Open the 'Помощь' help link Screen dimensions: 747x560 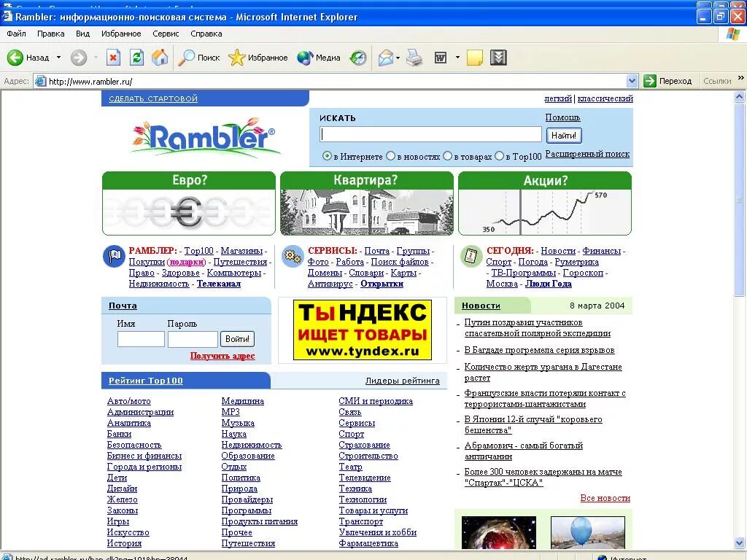tap(562, 117)
